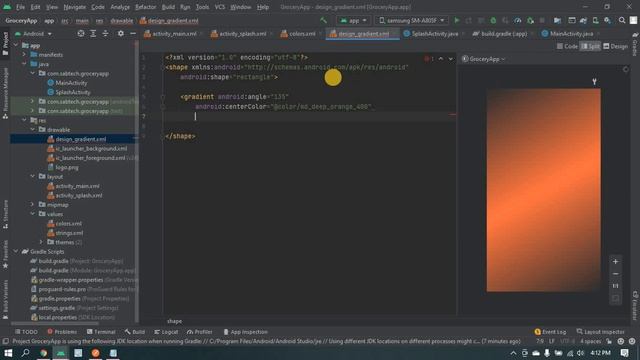Viewport: 640px width, 360px height.
Task: Start the green bug debug icon
Action: click(x=493, y=20)
